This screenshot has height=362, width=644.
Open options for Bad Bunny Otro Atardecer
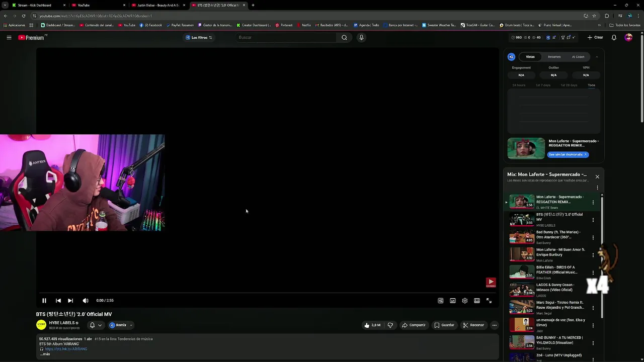593,237
